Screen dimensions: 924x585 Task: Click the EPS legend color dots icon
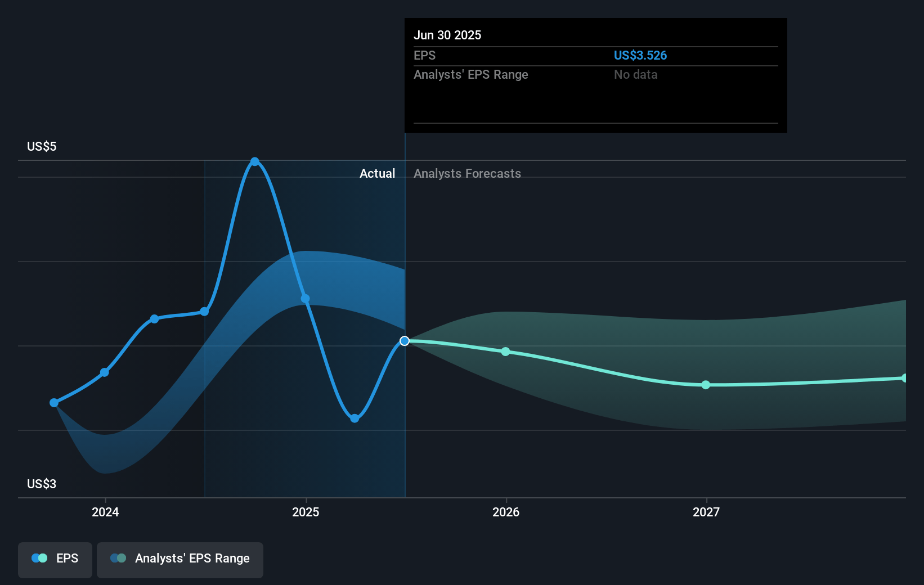click(x=39, y=559)
